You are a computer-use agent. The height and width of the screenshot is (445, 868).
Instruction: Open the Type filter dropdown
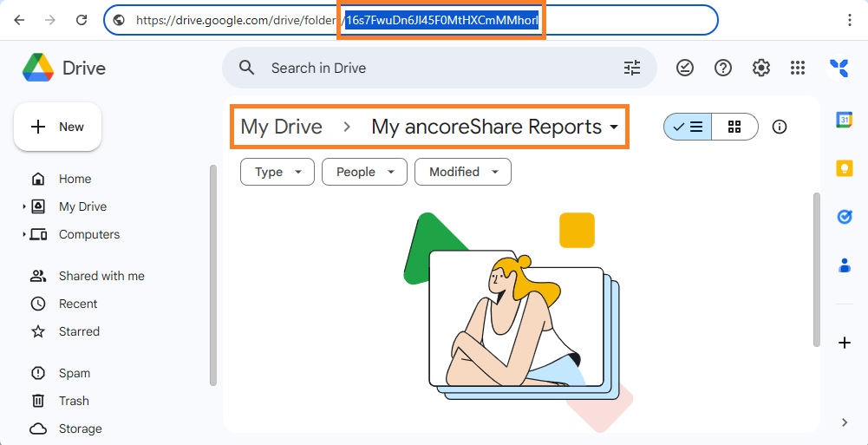click(277, 172)
